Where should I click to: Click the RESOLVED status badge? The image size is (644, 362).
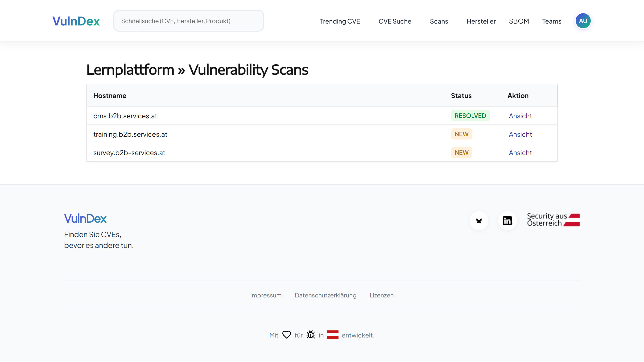click(x=470, y=116)
